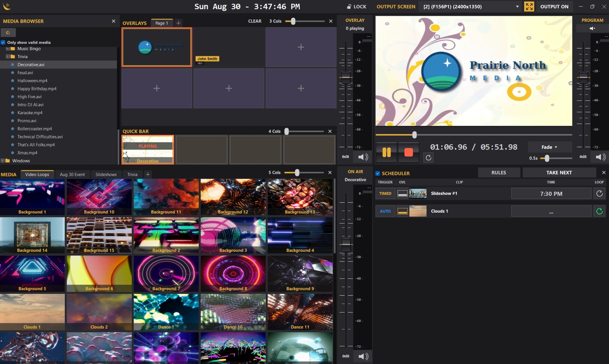Adjust the Overlays columns slider
Viewport: 609px width, 364px height.
293,21
